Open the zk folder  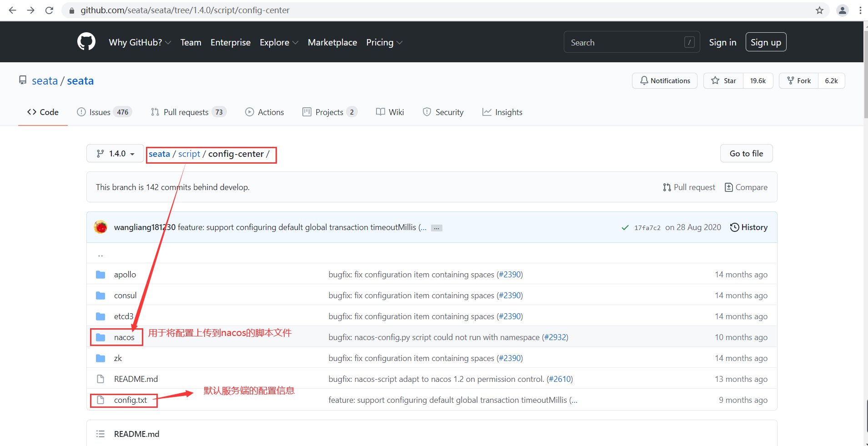[118, 358]
